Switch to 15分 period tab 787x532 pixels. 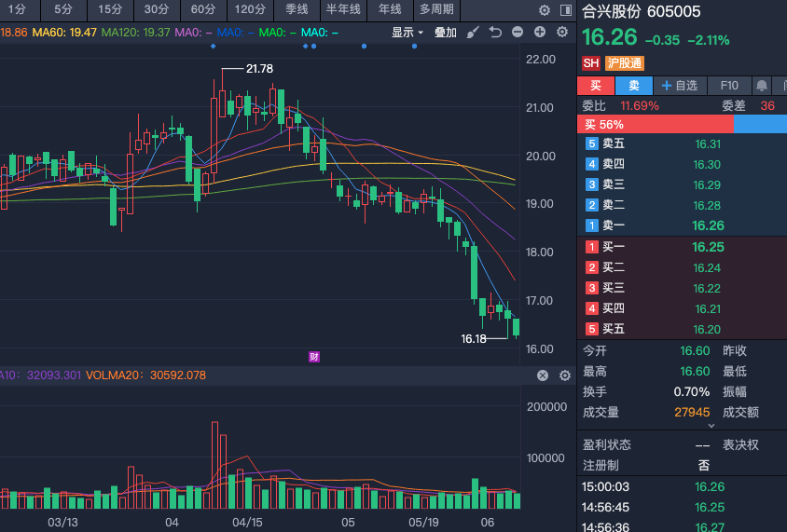110,9
